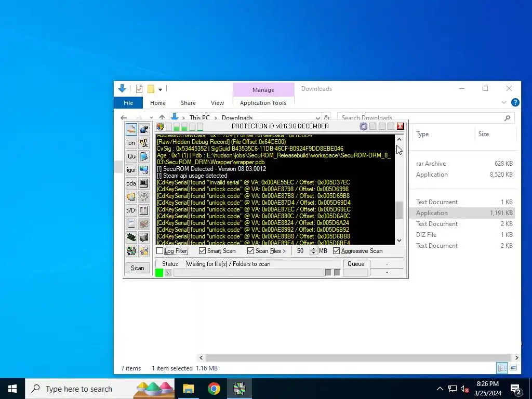Viewport: 532px width, 399px height.
Task: Open Customize Quick Access Toolbar dropdown
Action: pyautogui.click(x=160, y=89)
